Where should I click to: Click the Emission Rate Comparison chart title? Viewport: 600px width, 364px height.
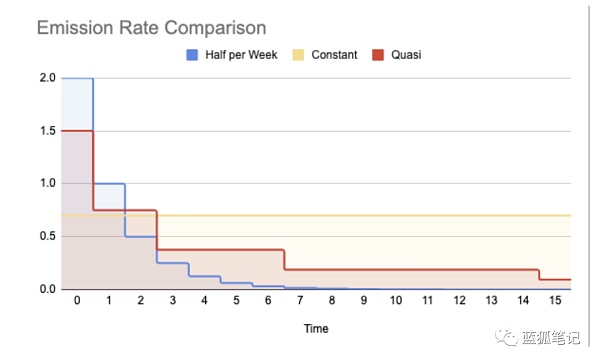coord(152,28)
